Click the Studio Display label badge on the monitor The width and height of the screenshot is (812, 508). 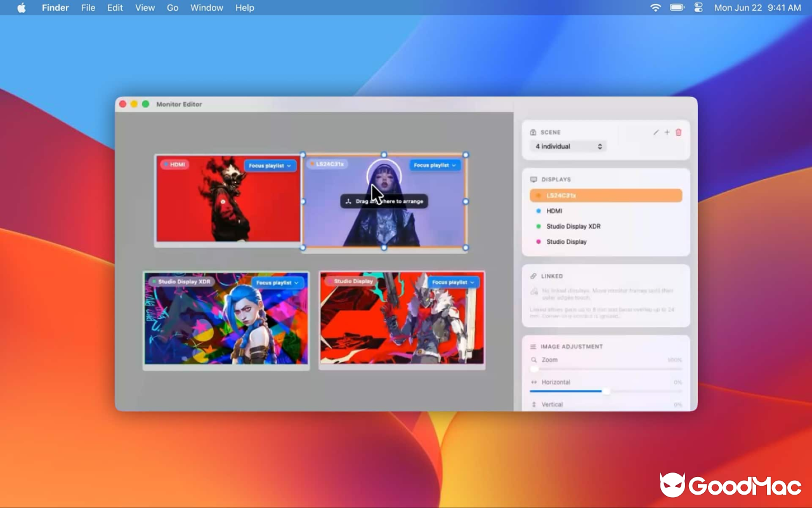tap(350, 281)
